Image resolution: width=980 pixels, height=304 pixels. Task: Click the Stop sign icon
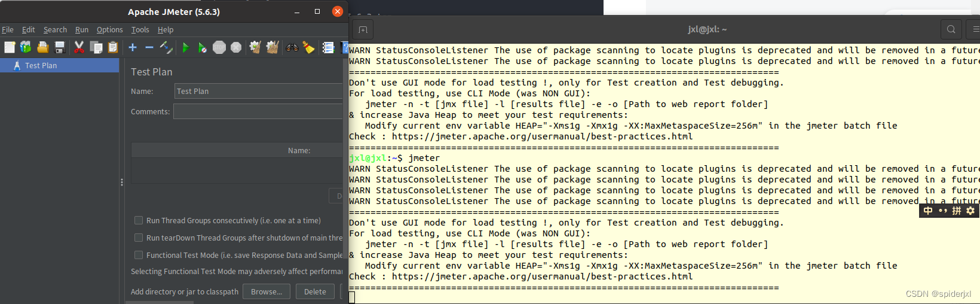pyautogui.click(x=219, y=47)
